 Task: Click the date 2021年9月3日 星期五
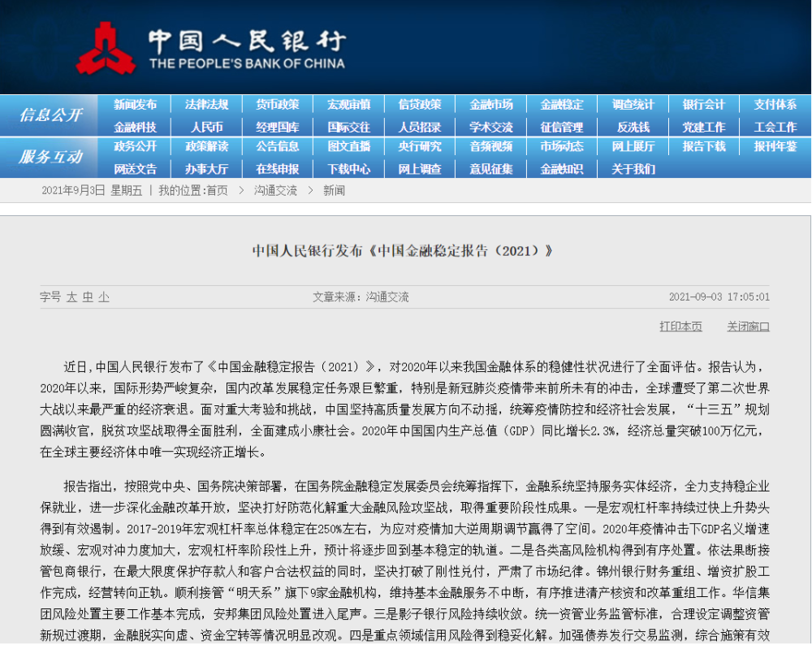click(92, 191)
